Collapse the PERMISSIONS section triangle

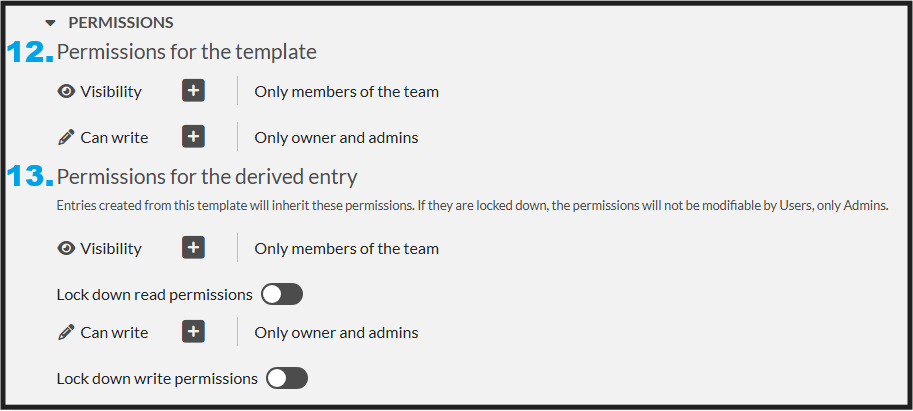coord(50,23)
